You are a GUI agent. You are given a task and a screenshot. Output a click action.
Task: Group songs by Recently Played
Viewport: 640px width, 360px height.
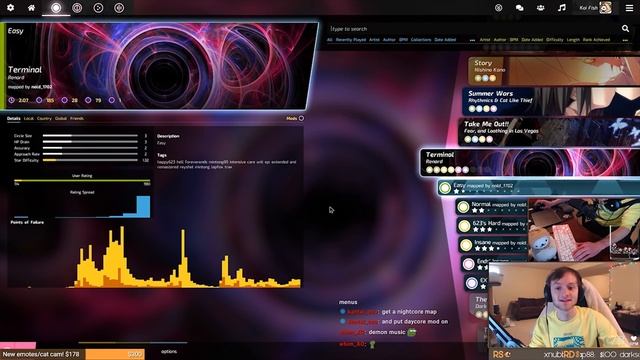tap(351, 40)
